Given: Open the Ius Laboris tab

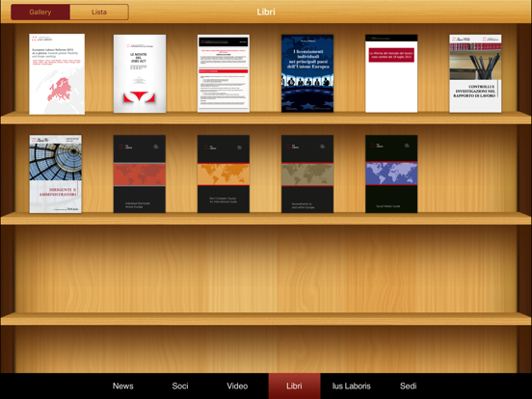Looking at the screenshot, I should [x=352, y=386].
